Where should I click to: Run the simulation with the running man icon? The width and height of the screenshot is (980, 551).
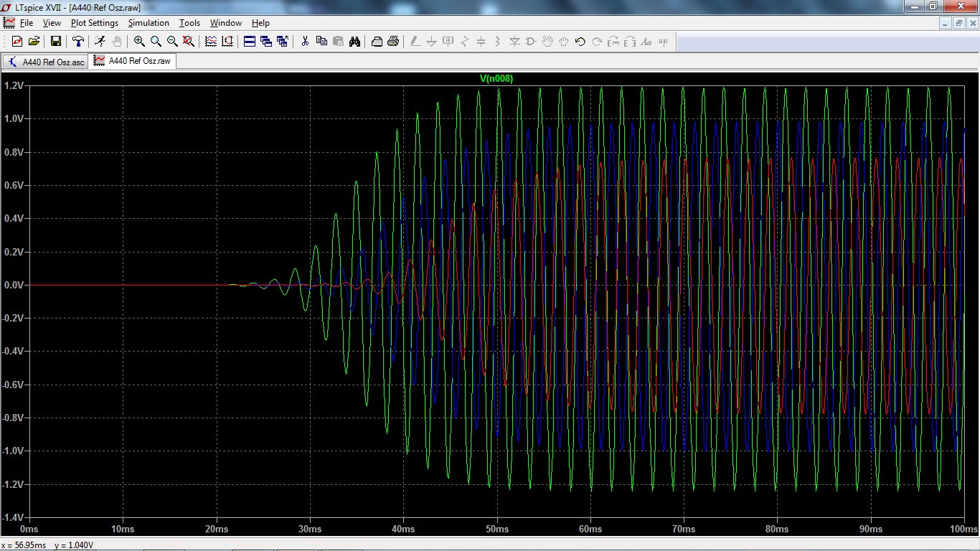coord(99,41)
